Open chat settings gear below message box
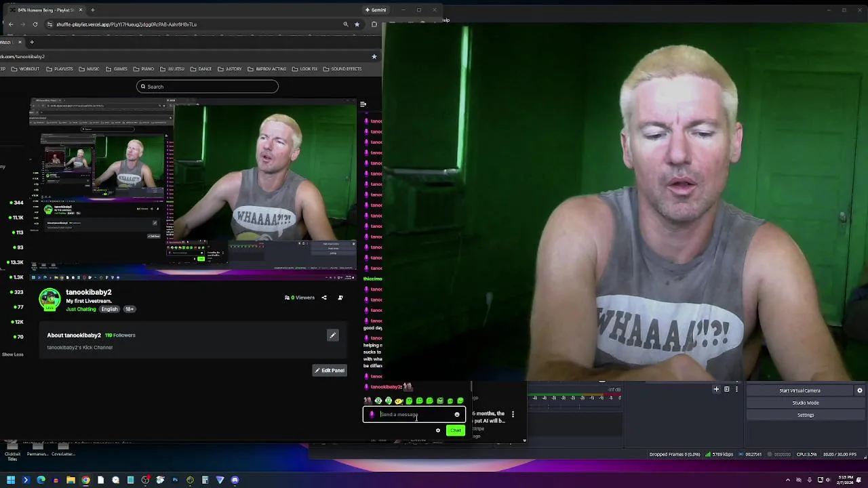This screenshot has width=868, height=488. tap(438, 430)
